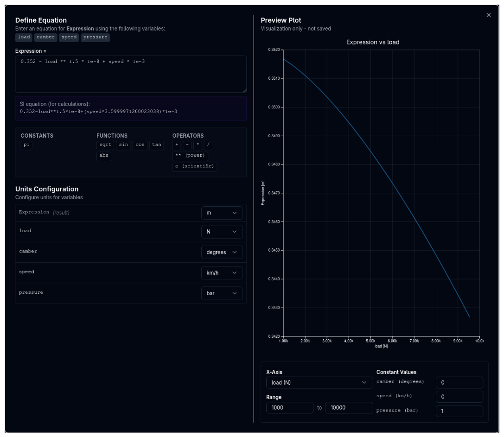Click the pressure constant value field
The image size is (504, 437).
459,411
